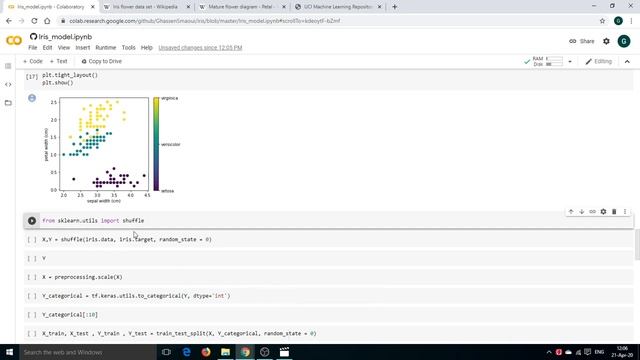Image resolution: width=640 pixels, height=360 pixels.
Task: Copy link to cell icon
Action: click(592, 211)
